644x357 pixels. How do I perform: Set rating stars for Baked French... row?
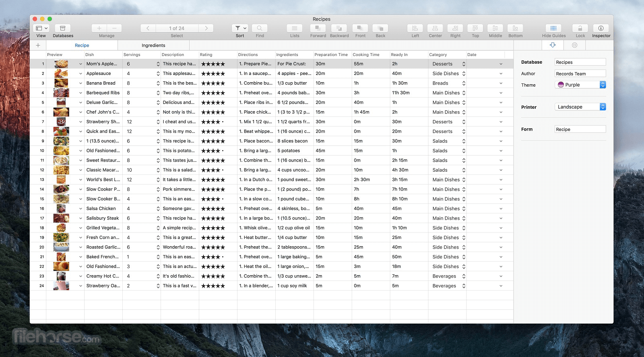[213, 257]
